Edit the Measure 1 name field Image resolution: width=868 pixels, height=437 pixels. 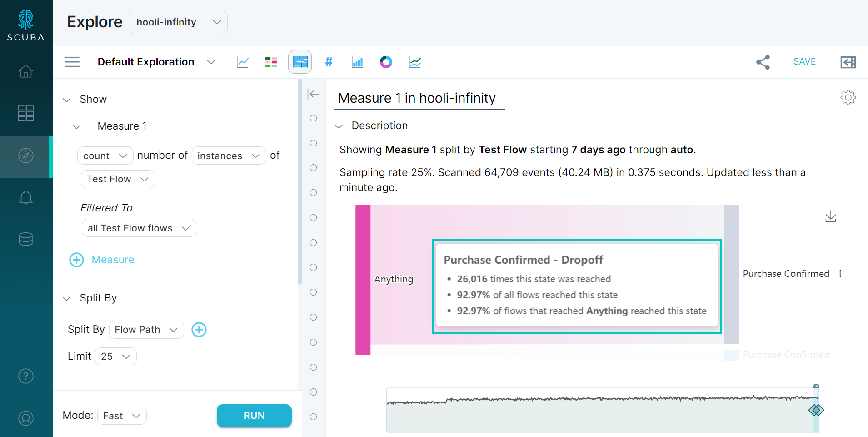[123, 126]
